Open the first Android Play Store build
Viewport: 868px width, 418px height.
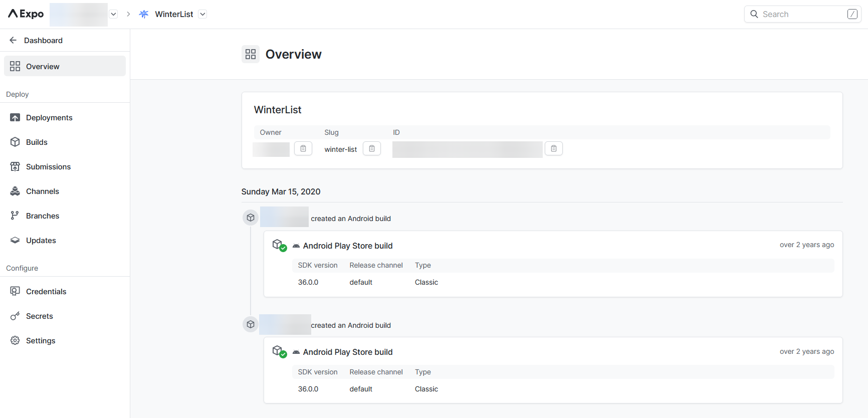348,246
